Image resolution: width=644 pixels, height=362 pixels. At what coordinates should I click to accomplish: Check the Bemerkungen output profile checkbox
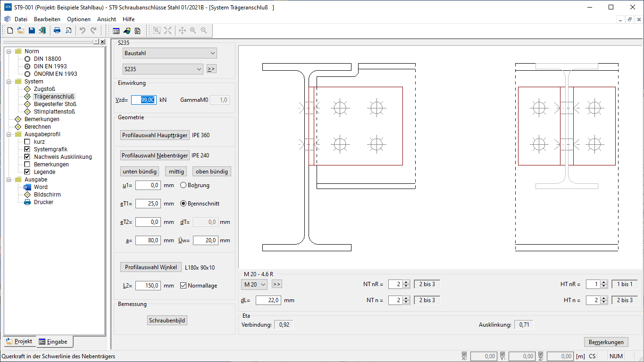[27, 165]
